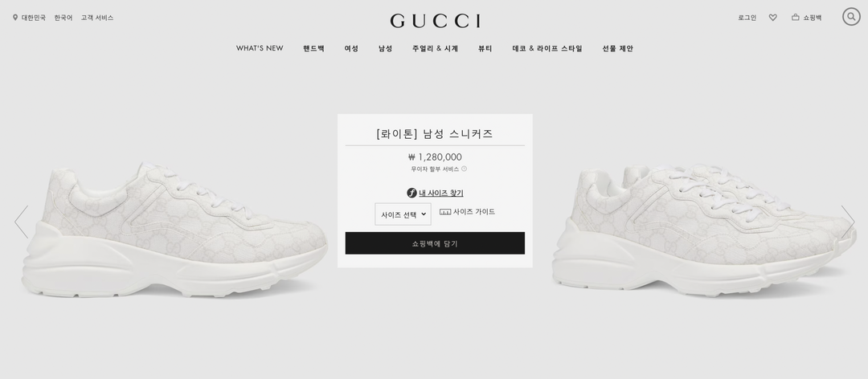Click the ruler icon for 사이즈 가이드
The height and width of the screenshot is (379, 868).
click(x=445, y=212)
